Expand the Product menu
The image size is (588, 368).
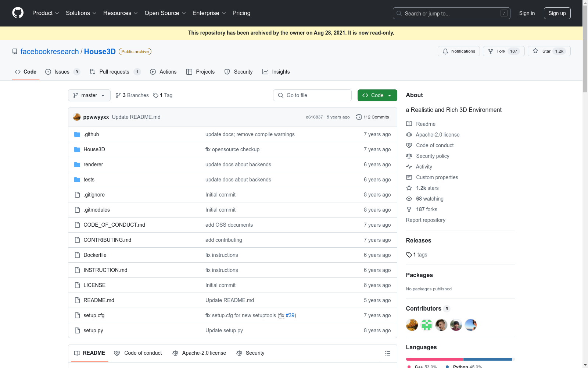pyautogui.click(x=46, y=13)
